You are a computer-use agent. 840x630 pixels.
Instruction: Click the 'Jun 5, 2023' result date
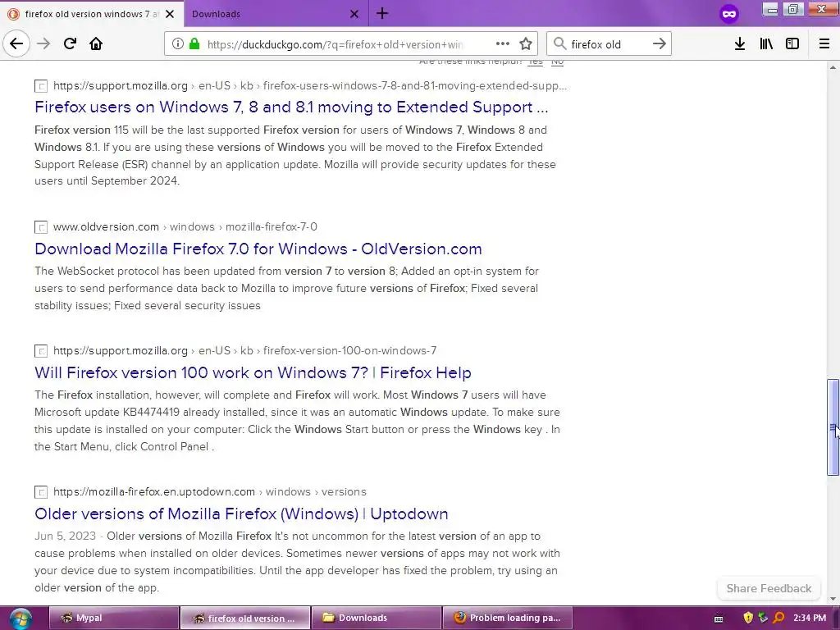coord(66,536)
